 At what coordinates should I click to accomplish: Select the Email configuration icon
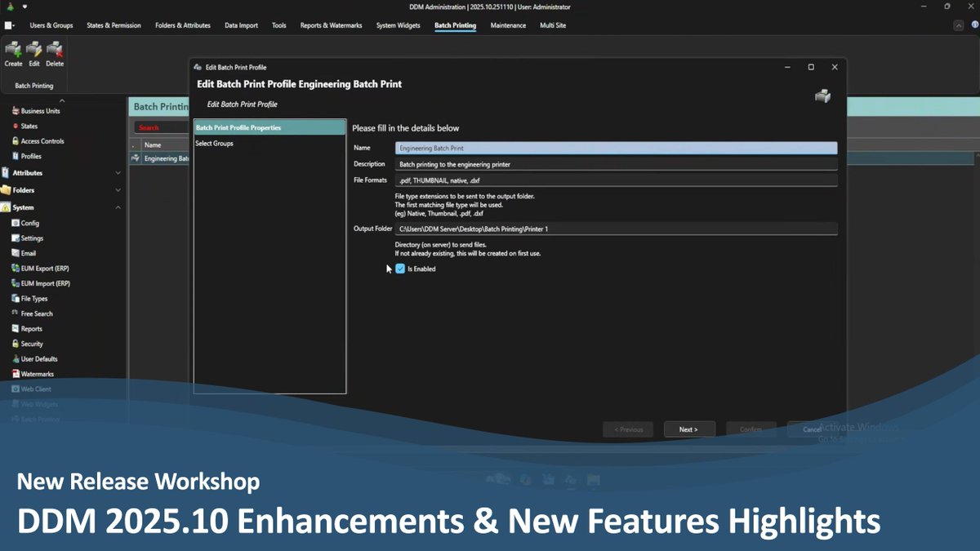point(25,253)
